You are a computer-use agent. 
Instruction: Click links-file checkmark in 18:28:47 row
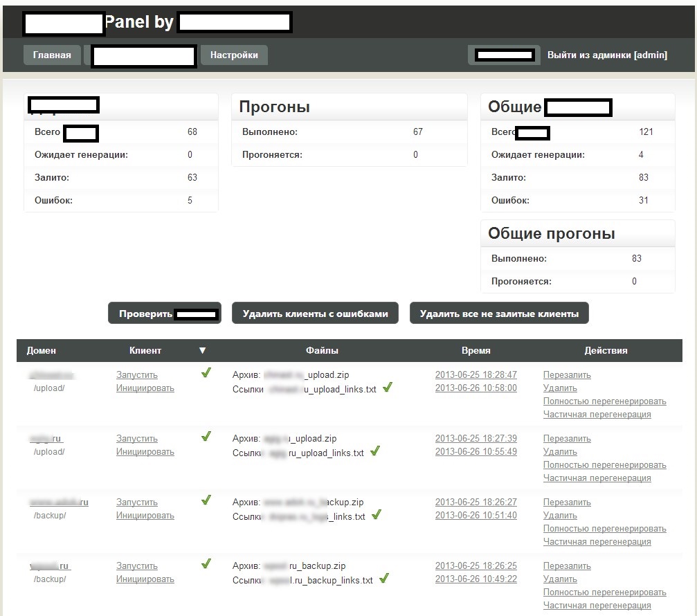click(x=388, y=387)
